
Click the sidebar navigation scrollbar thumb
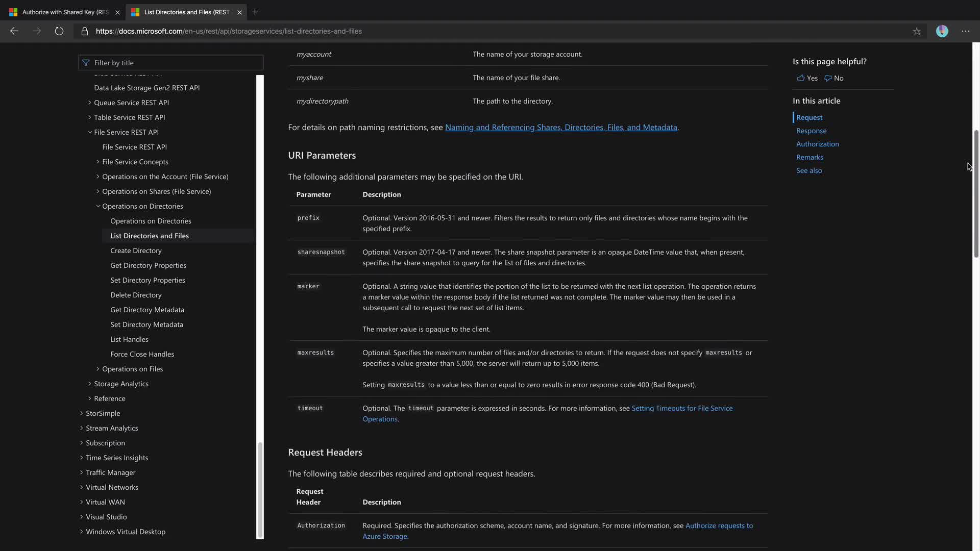click(260, 489)
